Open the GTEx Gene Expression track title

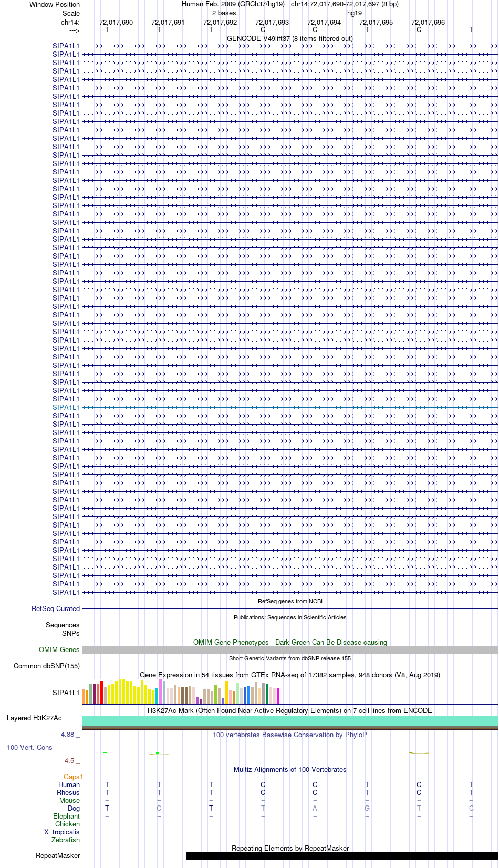tap(290, 675)
